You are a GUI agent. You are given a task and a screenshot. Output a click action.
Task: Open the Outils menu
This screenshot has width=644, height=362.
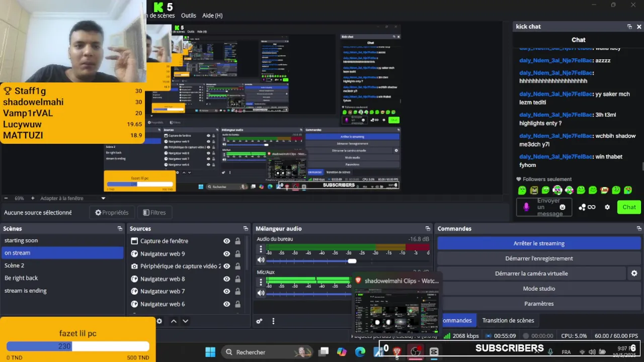coord(188,16)
